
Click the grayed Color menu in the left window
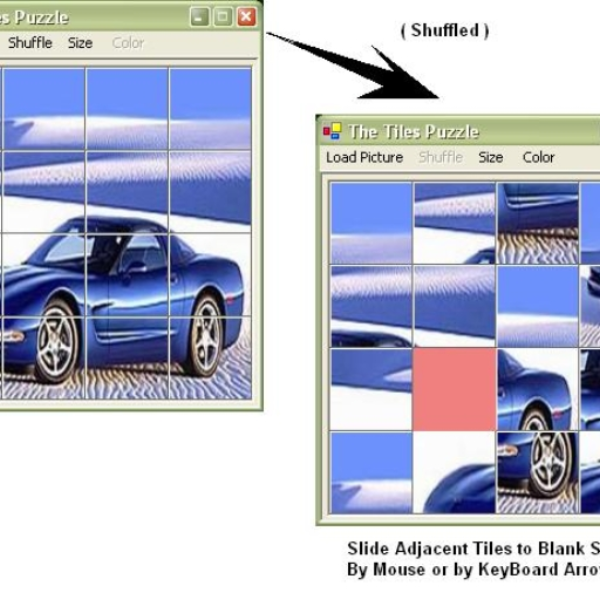tap(128, 43)
